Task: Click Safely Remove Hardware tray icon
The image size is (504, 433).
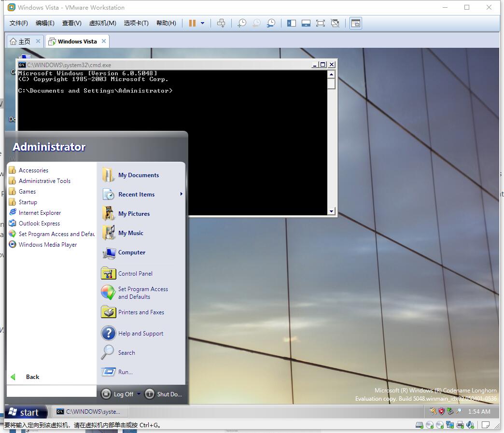Action: (450, 411)
